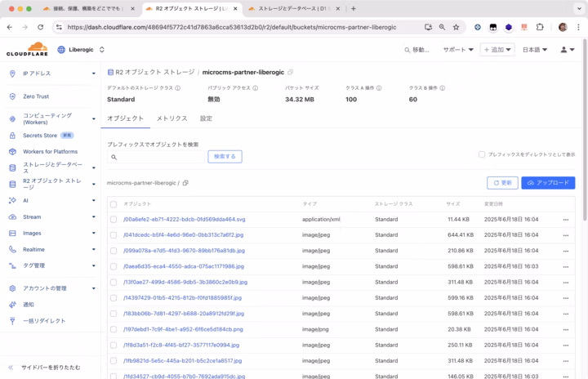Click the Cloudflare logo
This screenshot has height=379, width=588.
(26, 49)
